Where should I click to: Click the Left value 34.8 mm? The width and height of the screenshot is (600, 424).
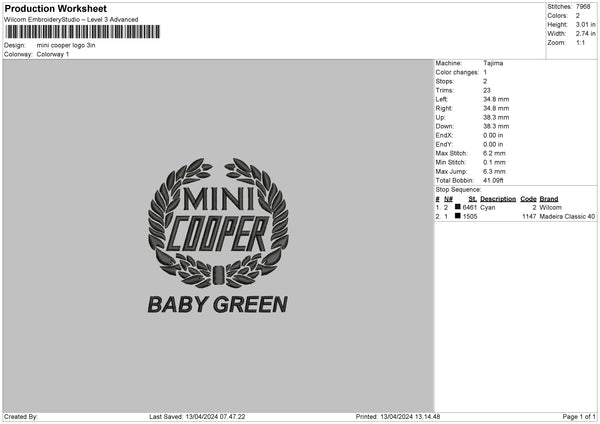496,99
